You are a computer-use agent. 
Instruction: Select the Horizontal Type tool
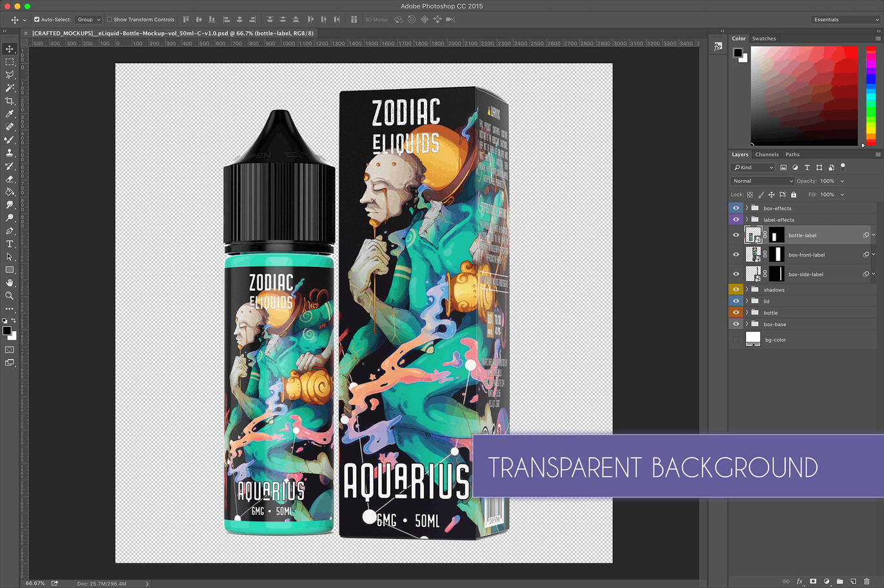(x=10, y=244)
